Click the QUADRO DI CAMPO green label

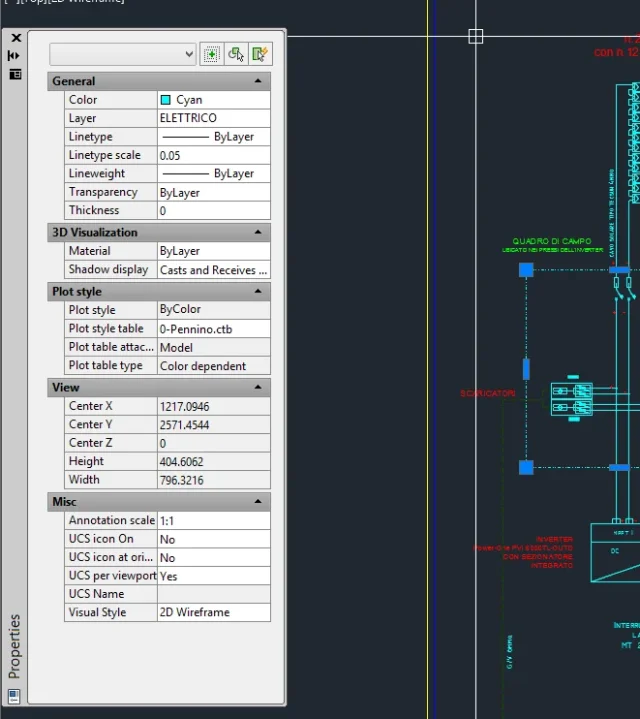552,241
